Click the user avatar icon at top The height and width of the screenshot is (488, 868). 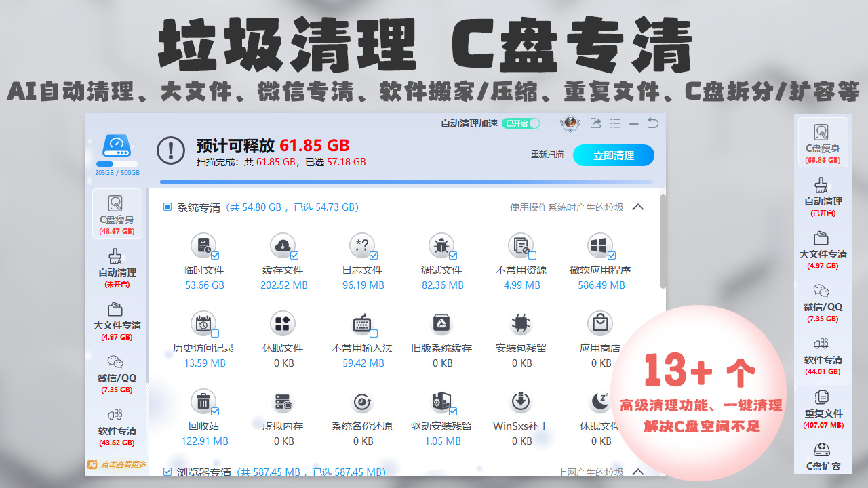570,123
